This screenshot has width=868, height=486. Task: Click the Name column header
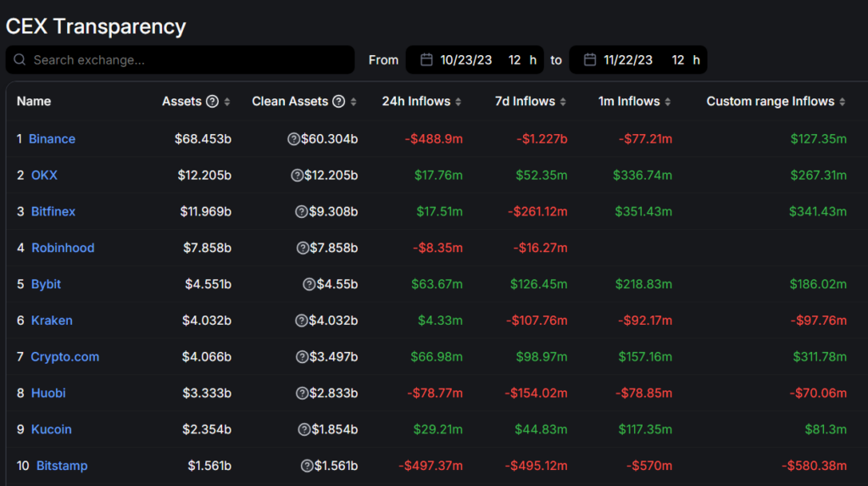pos(34,102)
